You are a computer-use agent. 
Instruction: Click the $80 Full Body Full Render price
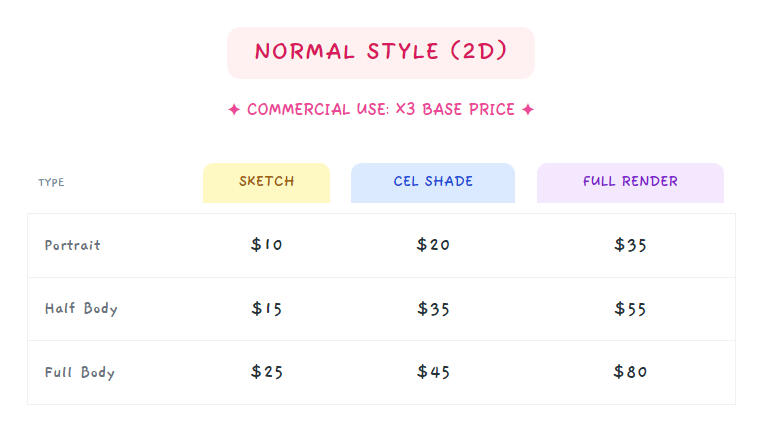pos(631,372)
